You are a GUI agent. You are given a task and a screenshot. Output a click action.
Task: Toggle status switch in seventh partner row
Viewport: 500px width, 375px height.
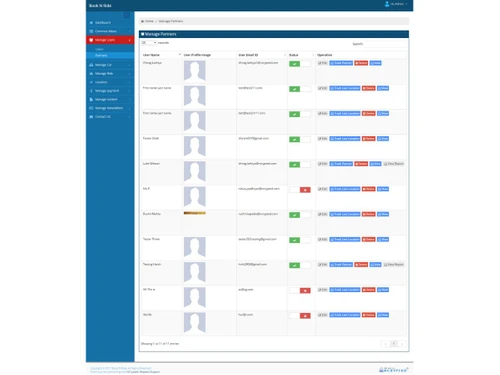300,215
